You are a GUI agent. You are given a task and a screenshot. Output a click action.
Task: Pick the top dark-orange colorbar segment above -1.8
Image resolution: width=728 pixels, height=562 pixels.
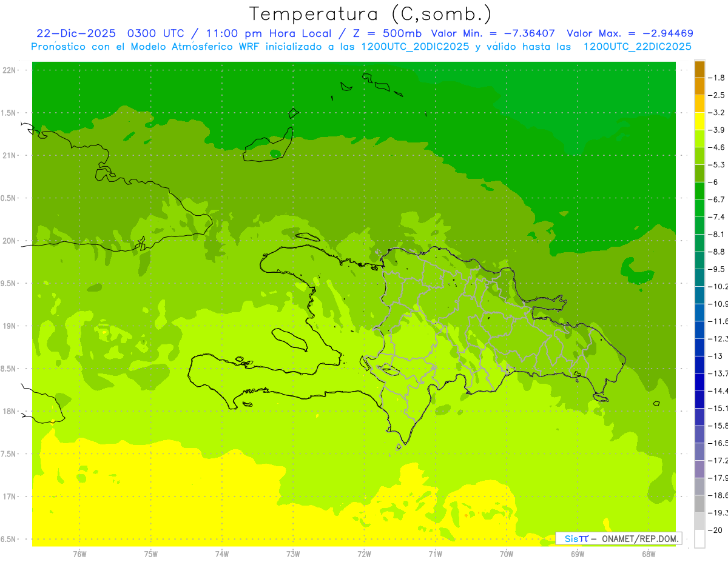699,69
